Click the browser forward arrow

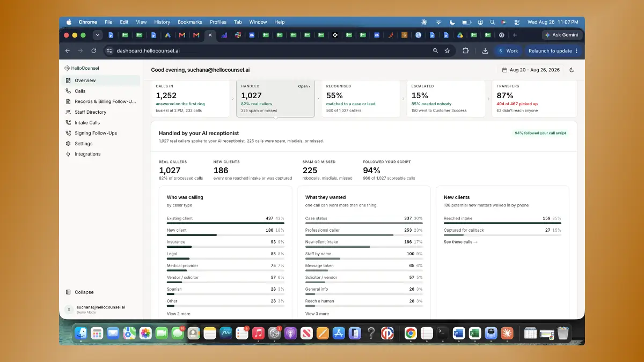pos(80,51)
